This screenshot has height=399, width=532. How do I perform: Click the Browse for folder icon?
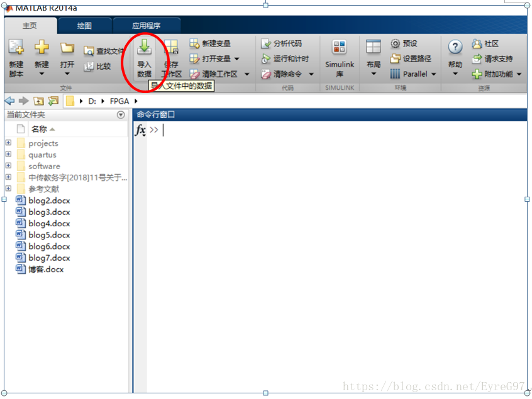coord(53,101)
